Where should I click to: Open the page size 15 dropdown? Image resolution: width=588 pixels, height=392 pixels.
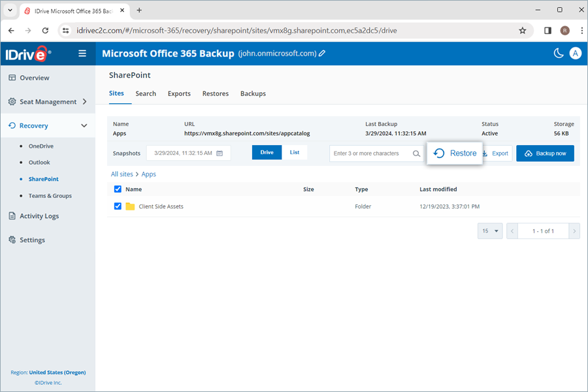click(489, 231)
